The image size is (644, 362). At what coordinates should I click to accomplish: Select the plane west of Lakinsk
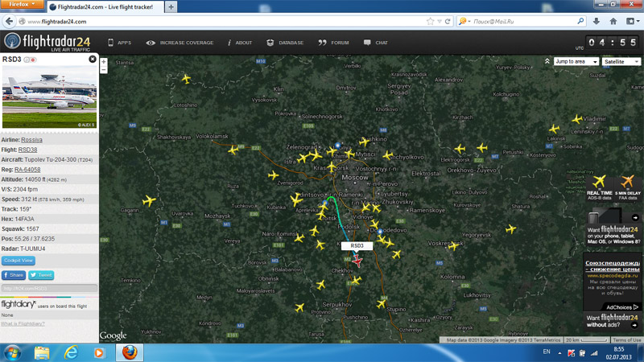555,129
